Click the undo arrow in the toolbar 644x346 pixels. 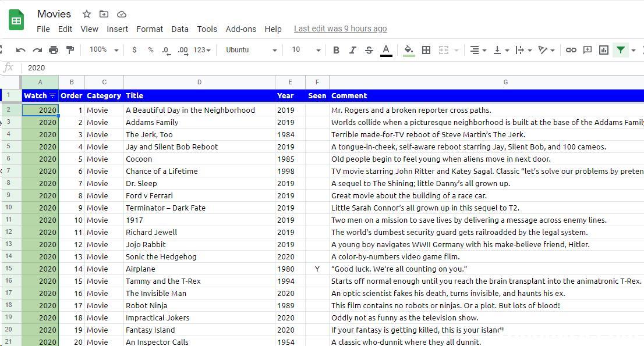click(x=21, y=50)
